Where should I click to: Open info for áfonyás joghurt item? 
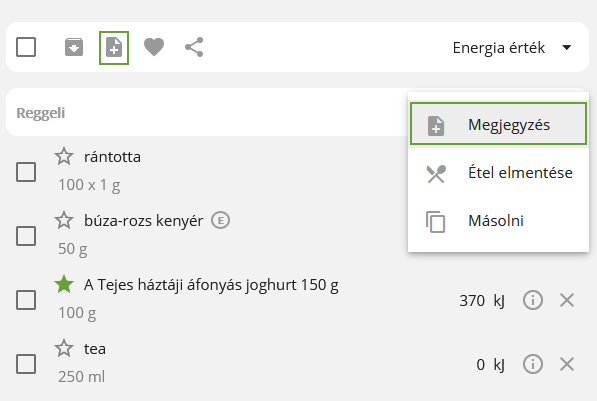pyautogui.click(x=533, y=300)
